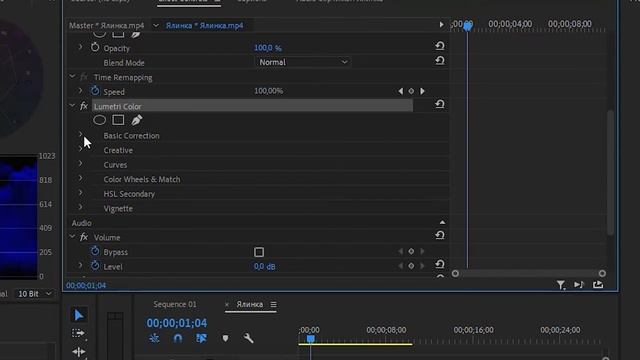
Task: Open Timeline Display Settings wrench
Action: coord(249,338)
